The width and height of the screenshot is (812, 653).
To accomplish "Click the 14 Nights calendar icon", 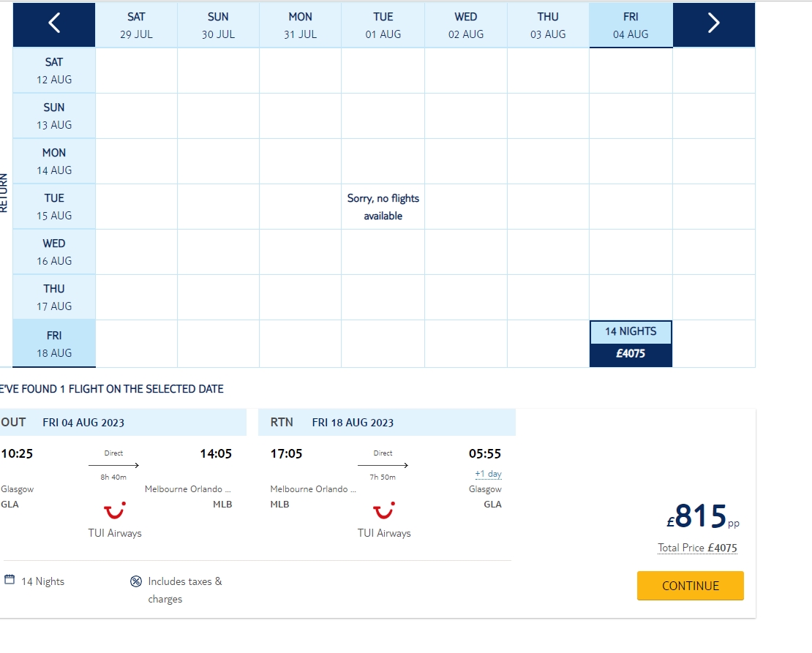I will pos(10,579).
